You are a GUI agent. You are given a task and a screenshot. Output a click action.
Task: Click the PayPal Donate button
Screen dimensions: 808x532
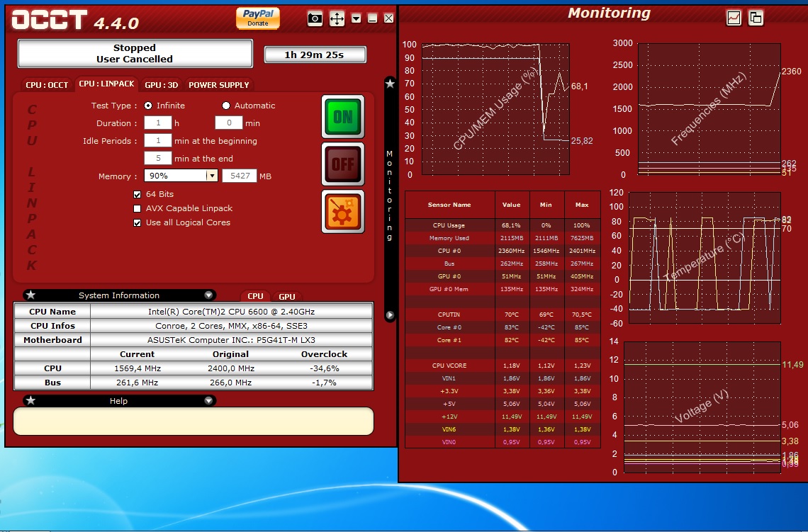(258, 18)
